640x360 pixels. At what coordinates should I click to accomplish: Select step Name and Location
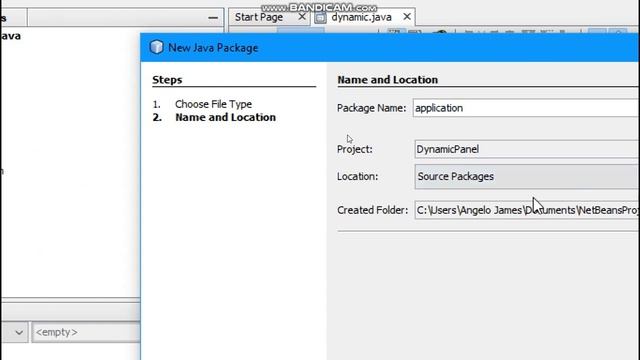225,118
